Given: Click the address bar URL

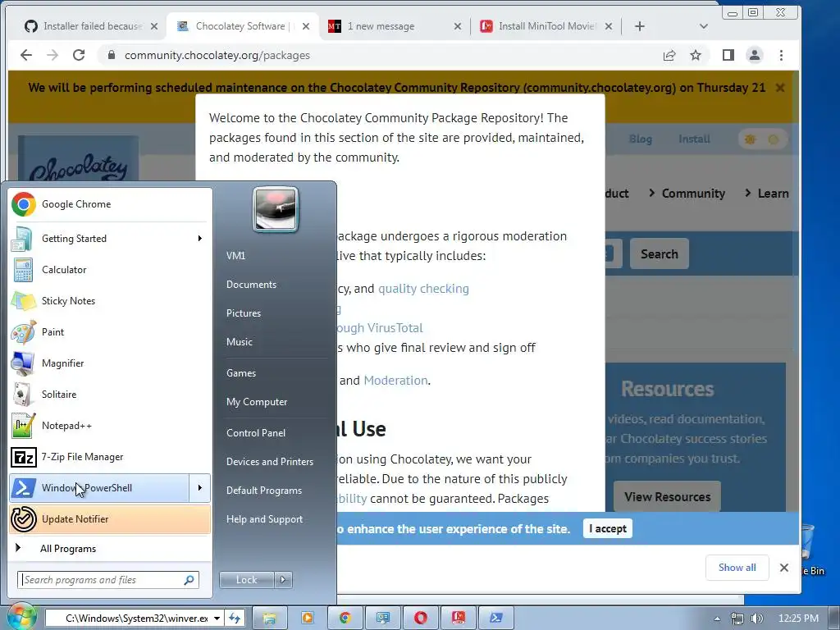Looking at the screenshot, I should [x=217, y=55].
